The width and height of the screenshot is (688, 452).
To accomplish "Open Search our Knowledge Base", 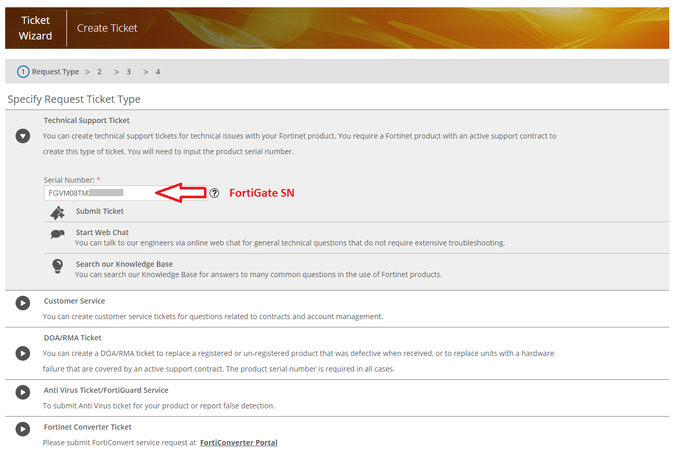I will point(124,264).
